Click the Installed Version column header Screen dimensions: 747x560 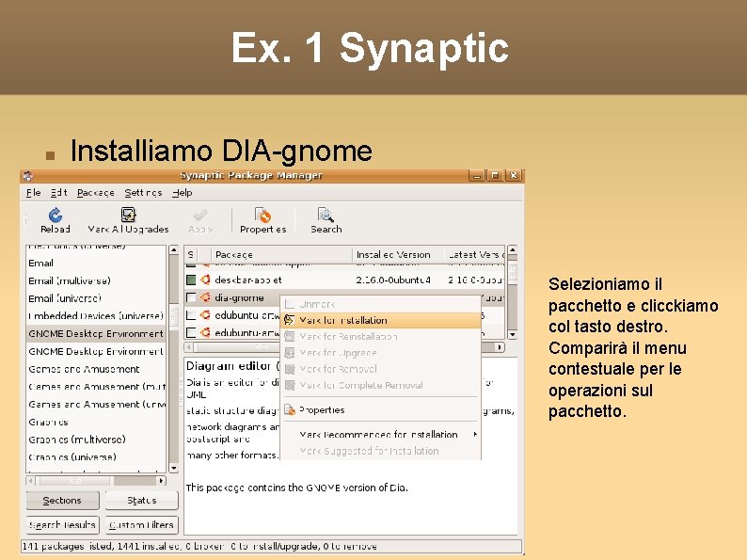point(398,254)
